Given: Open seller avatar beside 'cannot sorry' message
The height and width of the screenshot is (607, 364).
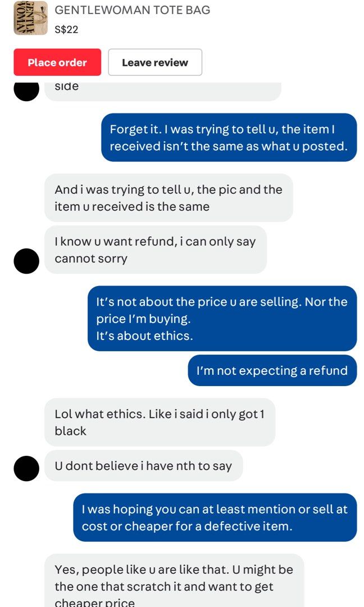Looking at the screenshot, I should click(26, 261).
